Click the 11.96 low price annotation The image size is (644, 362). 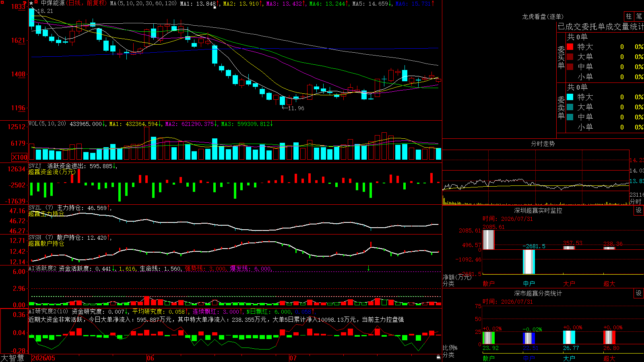[296, 108]
